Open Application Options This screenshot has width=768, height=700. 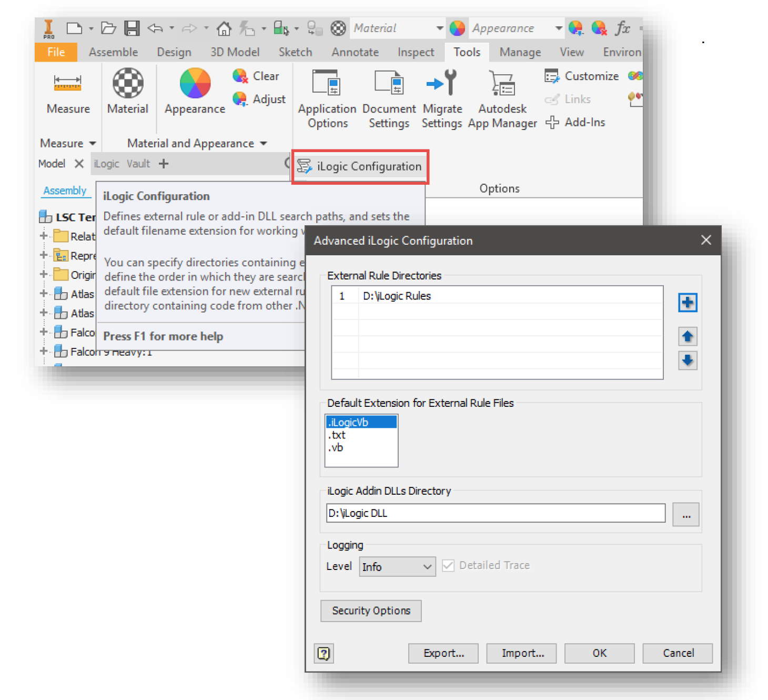point(327,99)
